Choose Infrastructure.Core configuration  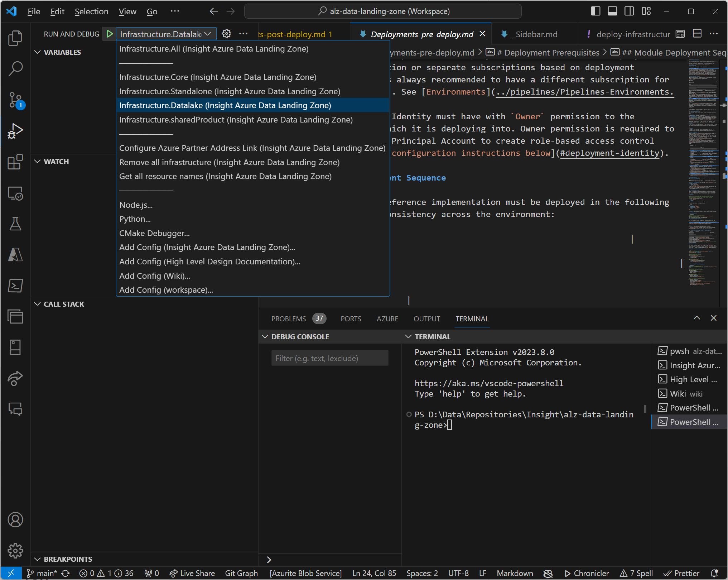click(253, 77)
